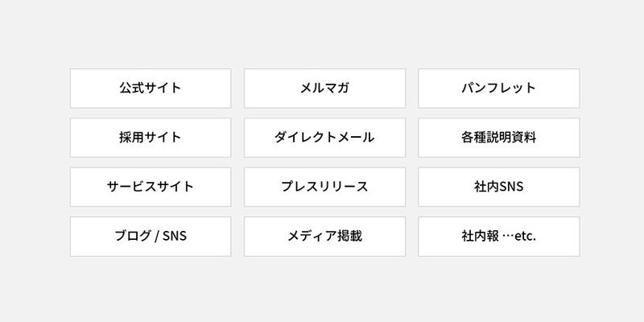
Task: Click the パンフレット text label
Action: (498, 88)
